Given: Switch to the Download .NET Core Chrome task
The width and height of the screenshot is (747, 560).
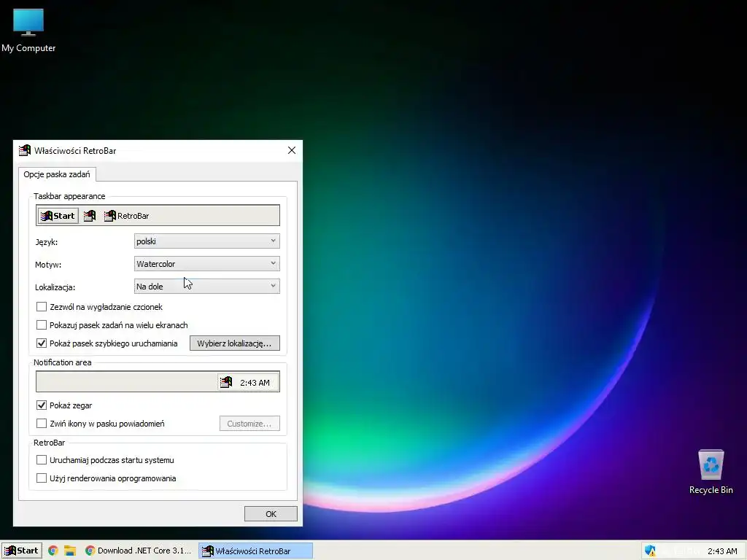Looking at the screenshot, I should (139, 551).
